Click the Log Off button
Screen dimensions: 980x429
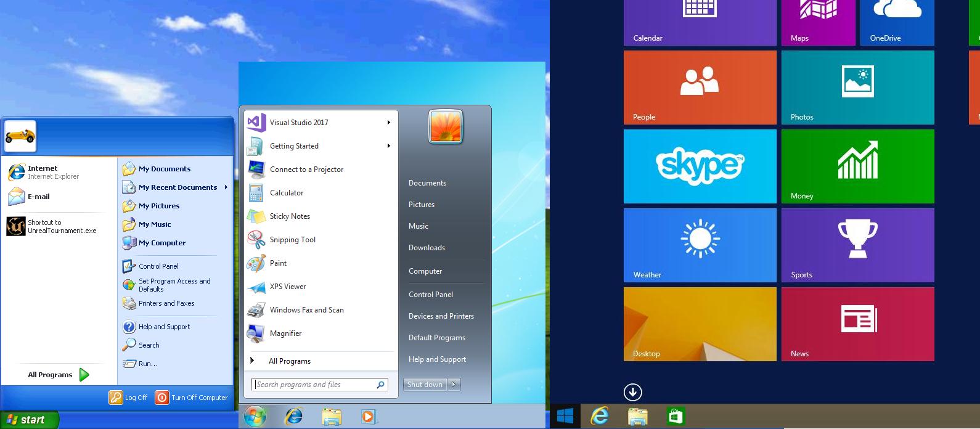pyautogui.click(x=129, y=398)
